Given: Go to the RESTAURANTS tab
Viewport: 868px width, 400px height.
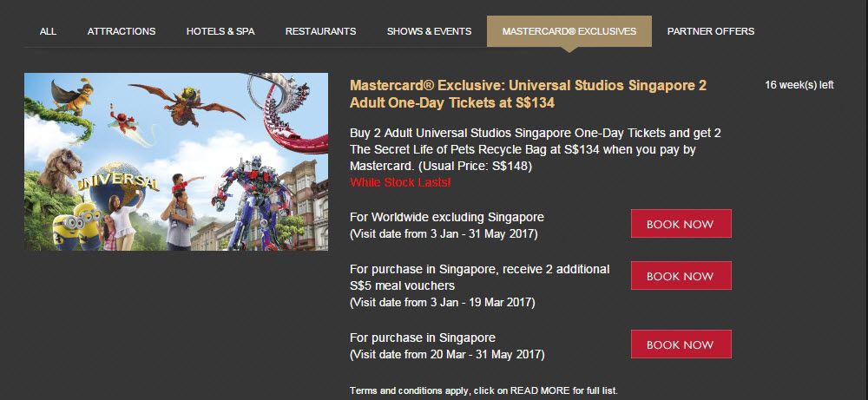Looking at the screenshot, I should pyautogui.click(x=320, y=31).
